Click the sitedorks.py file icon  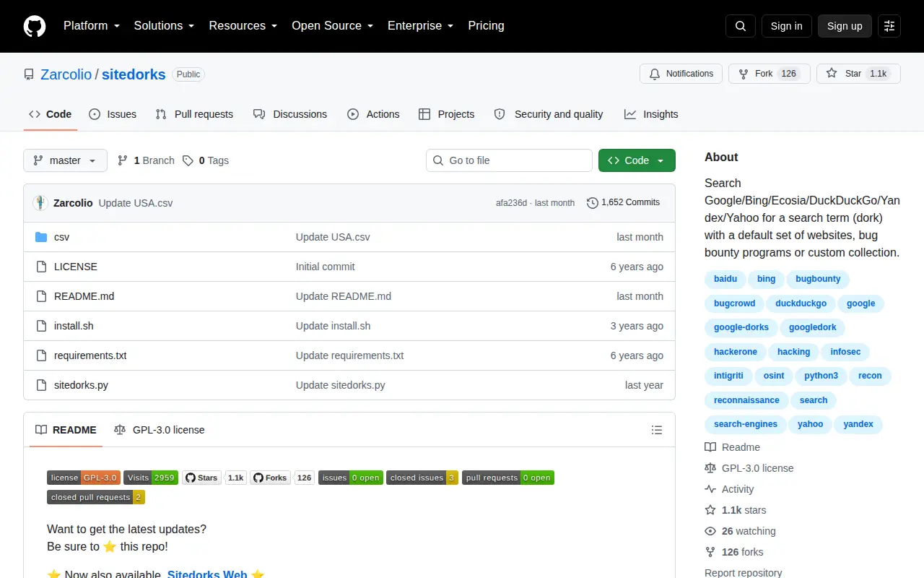click(41, 385)
